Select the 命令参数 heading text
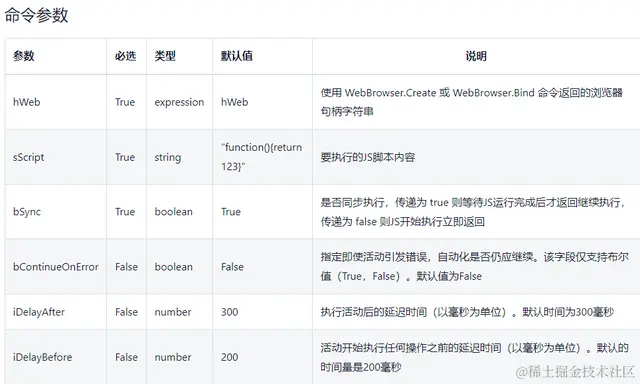This screenshot has height=384, width=640. pyautogui.click(x=36, y=16)
